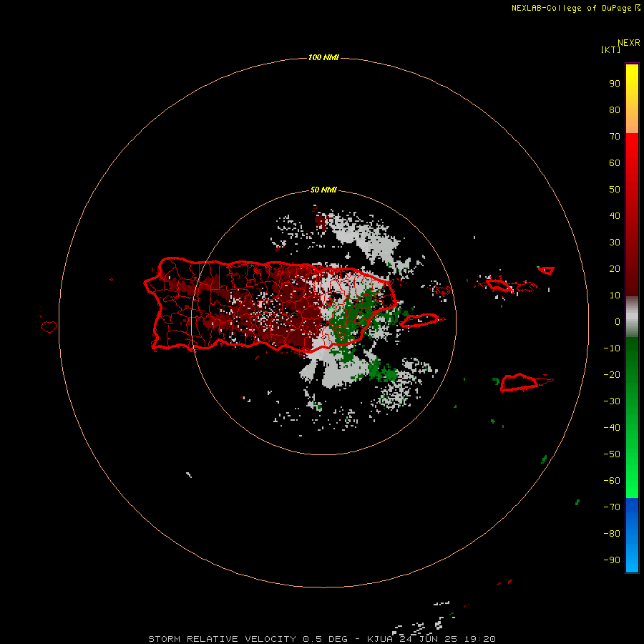
Task: Click the 100 NMI range ring label
Action: [323, 57]
